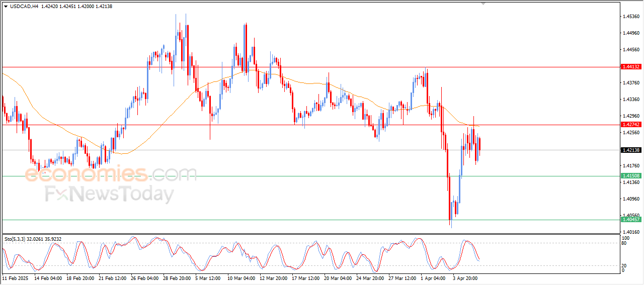This screenshot has width=644, height=285.
Task: Click the stochastic scale level 20
Action: click(625, 265)
